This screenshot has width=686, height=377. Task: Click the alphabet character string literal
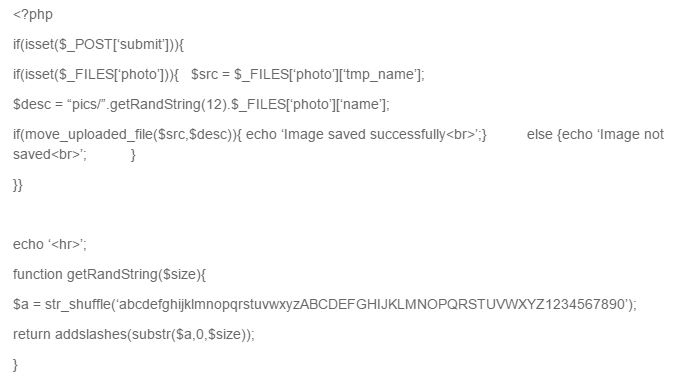pyautogui.click(x=372, y=304)
